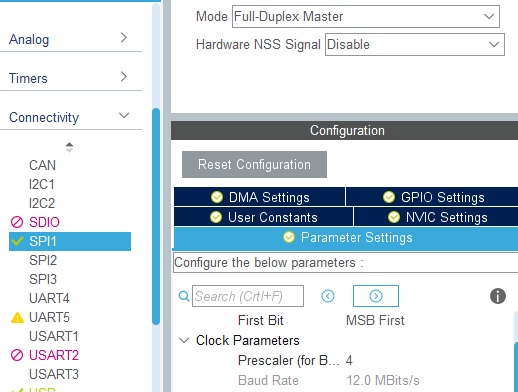The image size is (518, 392).
Task: Select USART2 peripheral
Action: pyautogui.click(x=54, y=355)
